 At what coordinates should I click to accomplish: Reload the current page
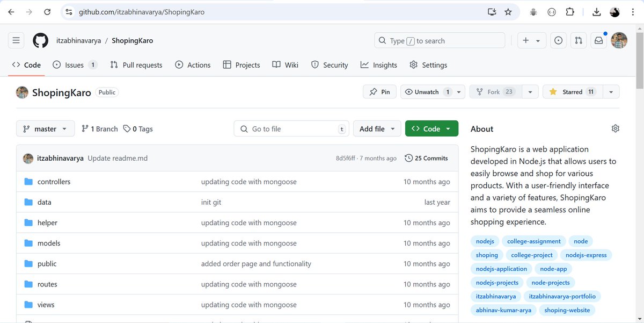(x=47, y=12)
